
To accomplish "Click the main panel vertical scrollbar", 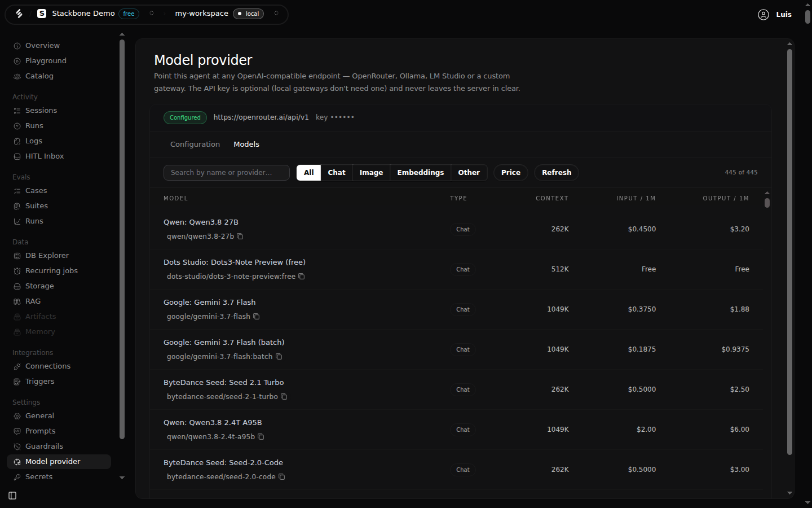I will tap(789, 252).
